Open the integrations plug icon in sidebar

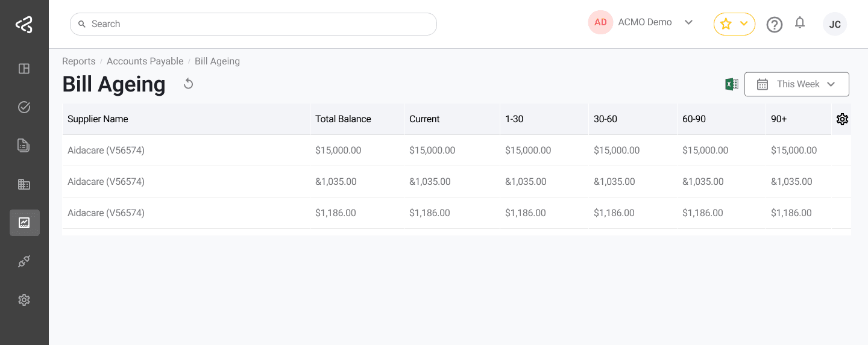coord(24,261)
